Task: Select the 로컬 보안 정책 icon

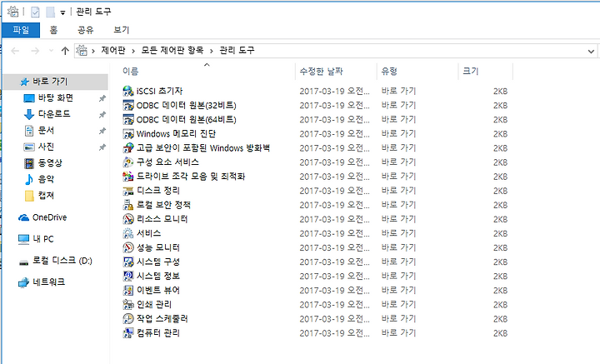Action: pos(127,205)
